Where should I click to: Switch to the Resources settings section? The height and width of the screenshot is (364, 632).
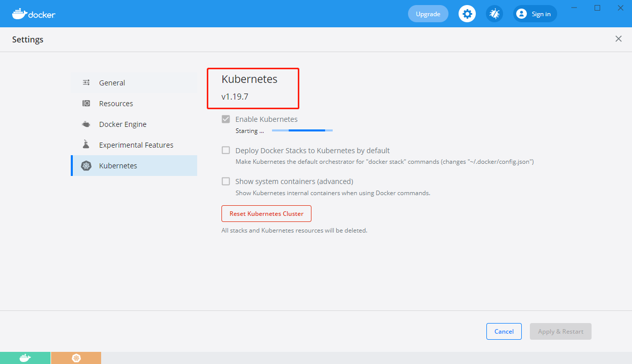[x=116, y=103]
